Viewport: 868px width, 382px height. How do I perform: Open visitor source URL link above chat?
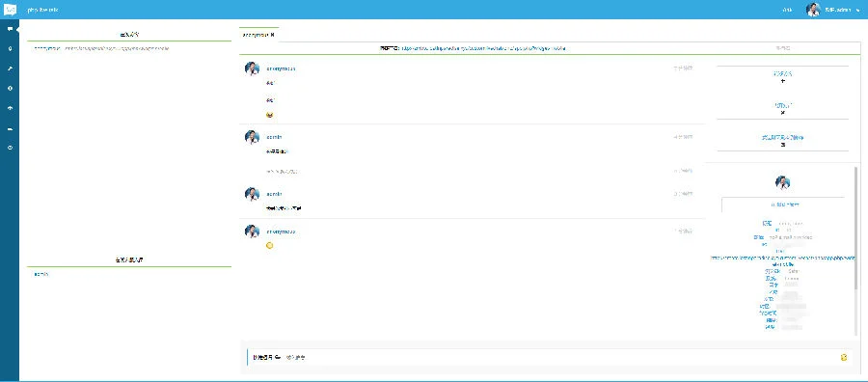coord(483,49)
